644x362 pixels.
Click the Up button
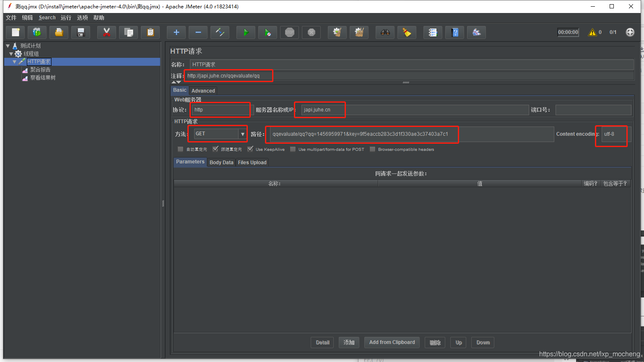[x=459, y=342]
